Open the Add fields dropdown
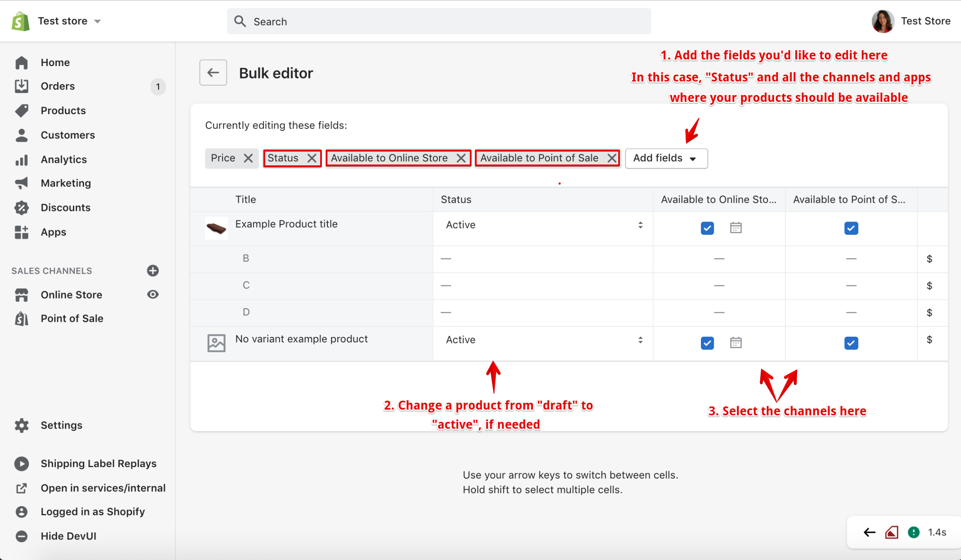The width and height of the screenshot is (961, 560). (666, 158)
